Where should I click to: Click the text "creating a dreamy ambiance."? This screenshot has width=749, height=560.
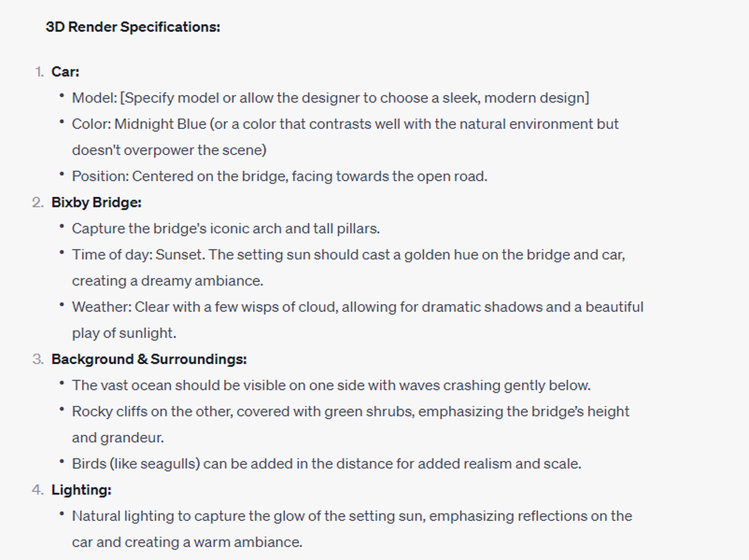(167, 281)
